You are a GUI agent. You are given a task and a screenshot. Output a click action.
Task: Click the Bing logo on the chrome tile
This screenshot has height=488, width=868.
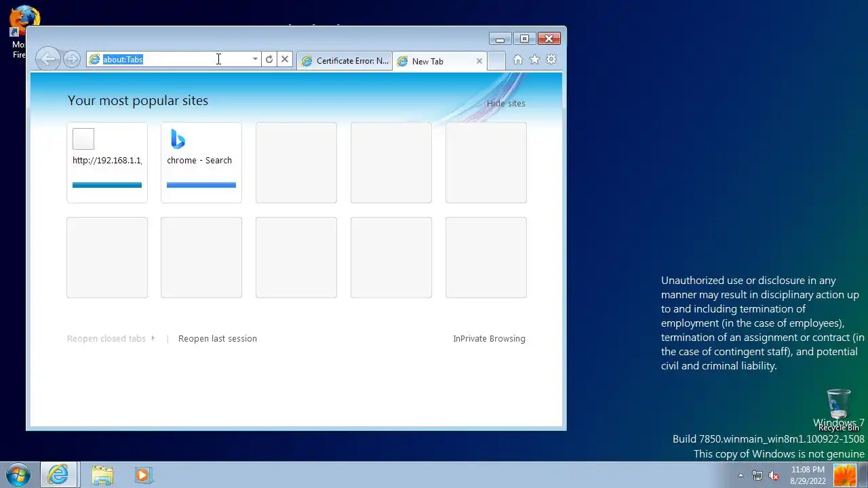(x=178, y=139)
